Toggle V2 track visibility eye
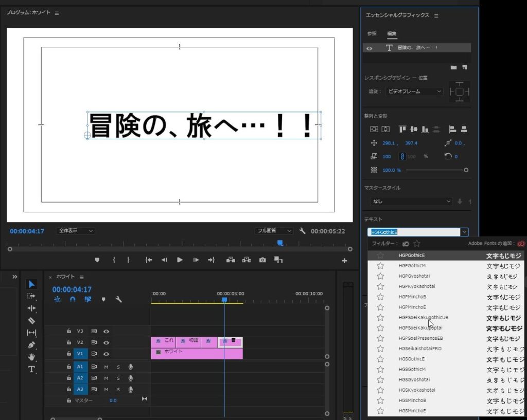Screen dimensions: 527x420 [106, 342]
